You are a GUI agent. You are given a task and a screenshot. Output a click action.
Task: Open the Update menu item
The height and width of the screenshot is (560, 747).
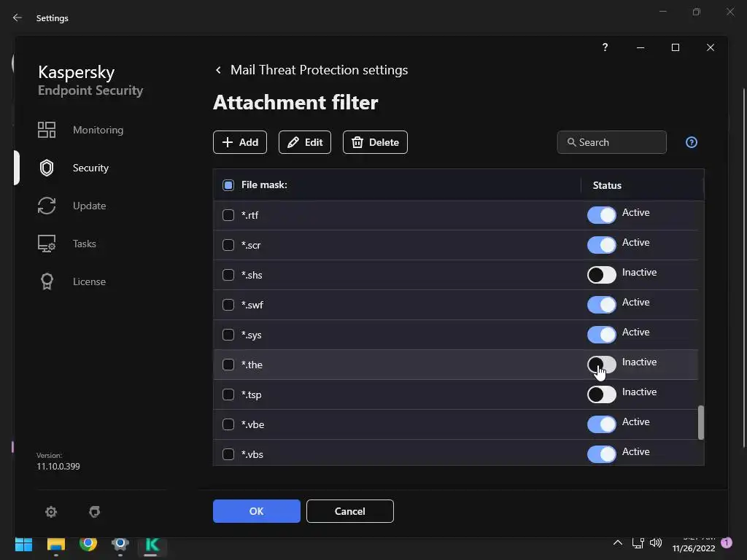click(x=89, y=206)
